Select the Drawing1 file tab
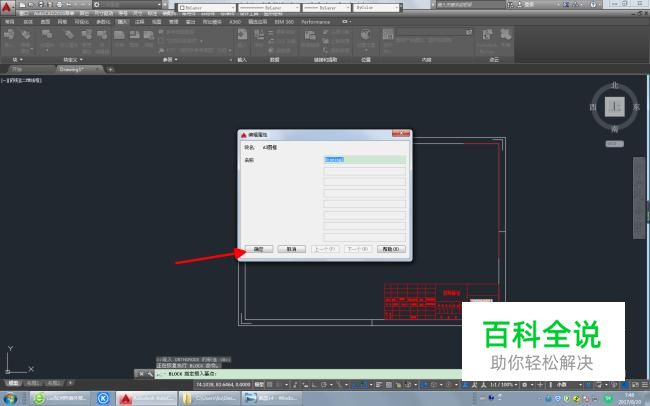Image resolution: width=650 pixels, height=406 pixels. point(79,69)
